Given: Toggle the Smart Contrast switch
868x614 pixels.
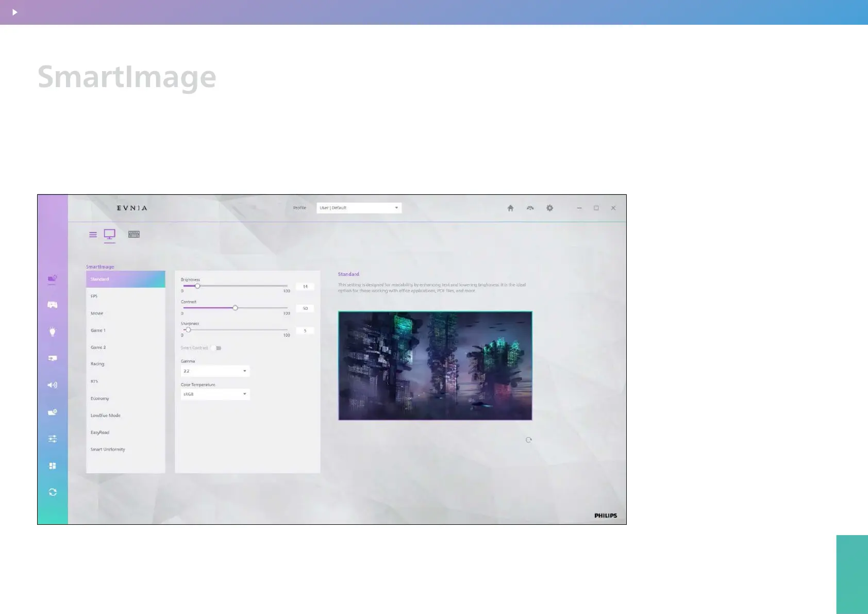Looking at the screenshot, I should [217, 348].
